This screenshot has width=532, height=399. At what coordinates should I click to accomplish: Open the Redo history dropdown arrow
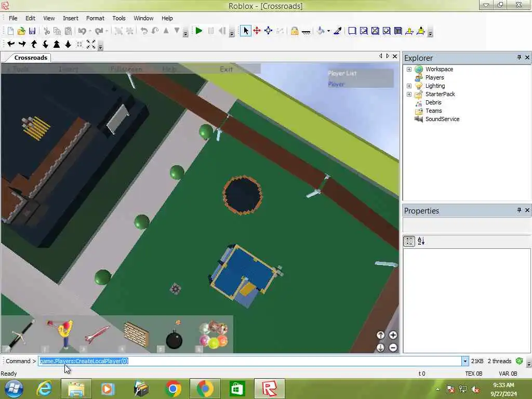click(x=107, y=31)
